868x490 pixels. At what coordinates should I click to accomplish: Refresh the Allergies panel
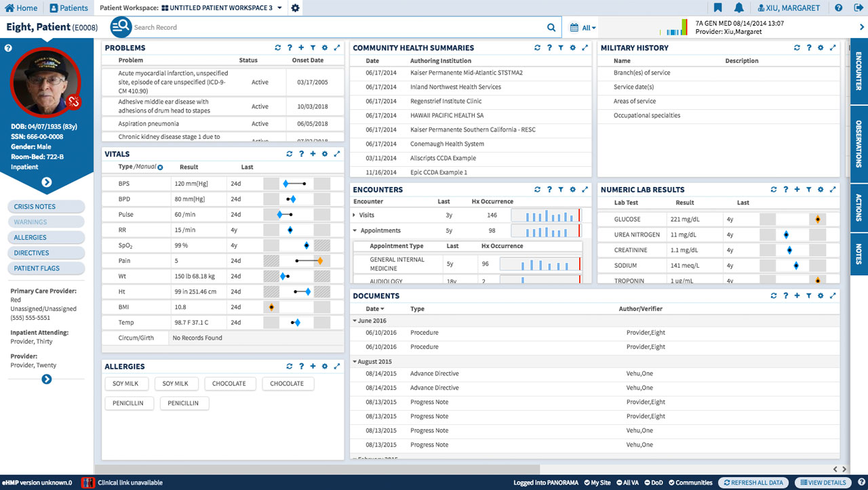point(290,367)
